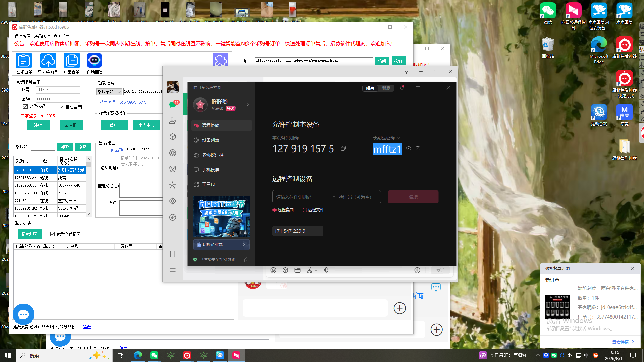Click the phone icon in chat sidebar
The height and width of the screenshot is (362, 644).
pos(173,254)
